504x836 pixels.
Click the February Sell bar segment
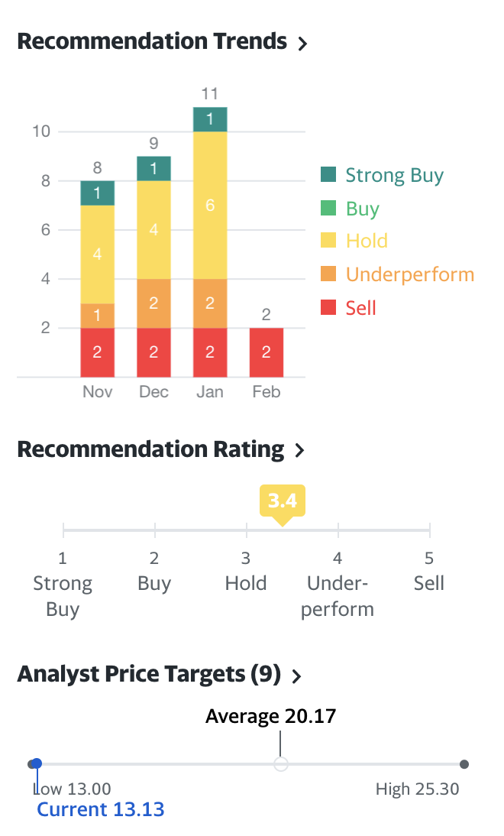(267, 352)
